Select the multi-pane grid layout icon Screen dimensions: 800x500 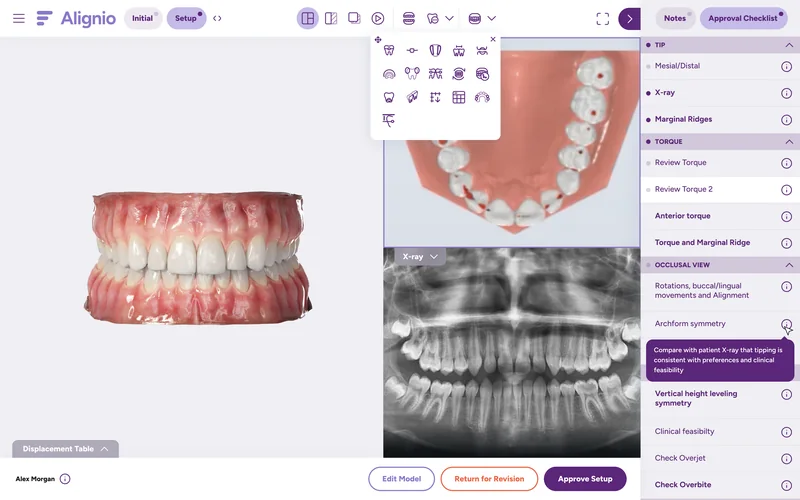pyautogui.click(x=308, y=18)
